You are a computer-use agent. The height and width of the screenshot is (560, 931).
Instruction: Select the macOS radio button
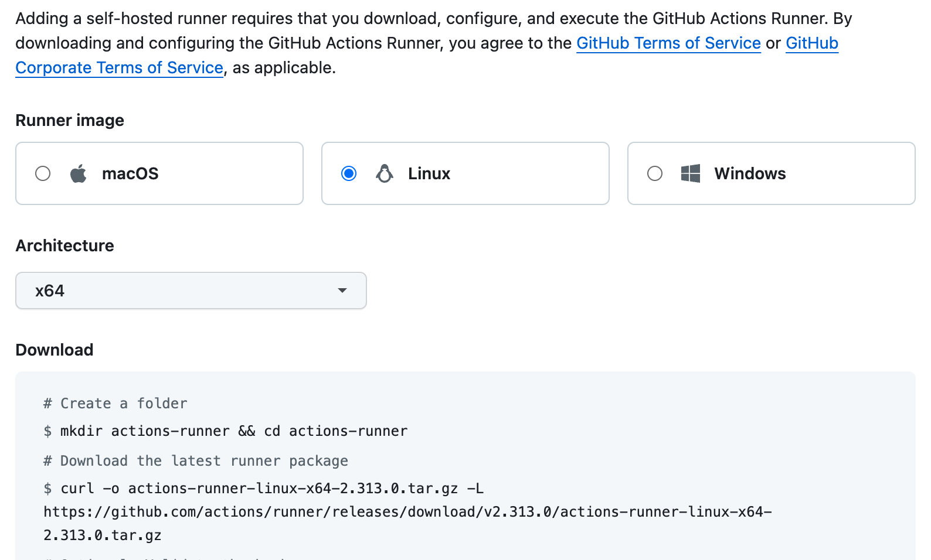(x=43, y=173)
